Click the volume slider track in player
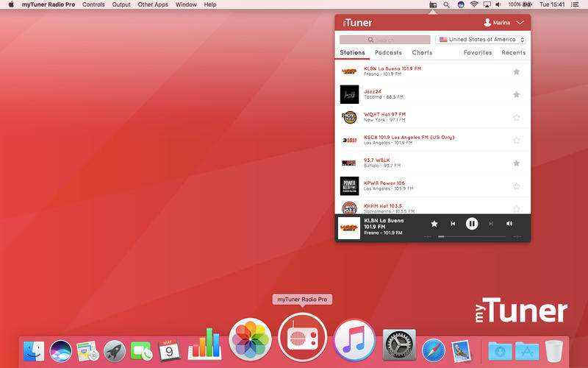The height and width of the screenshot is (368, 588). [x=472, y=236]
